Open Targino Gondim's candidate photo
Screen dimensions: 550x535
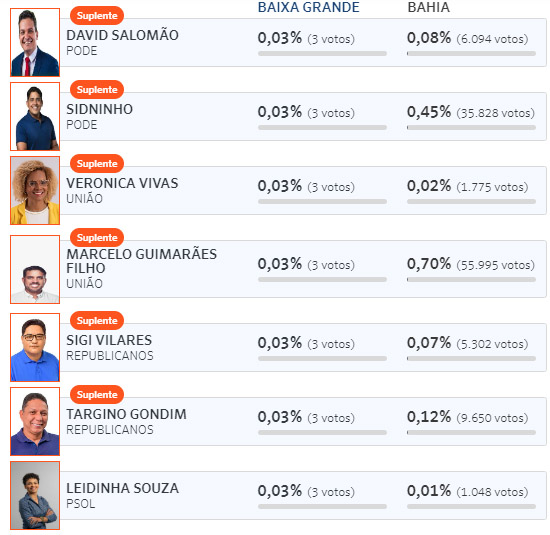[x=35, y=421]
